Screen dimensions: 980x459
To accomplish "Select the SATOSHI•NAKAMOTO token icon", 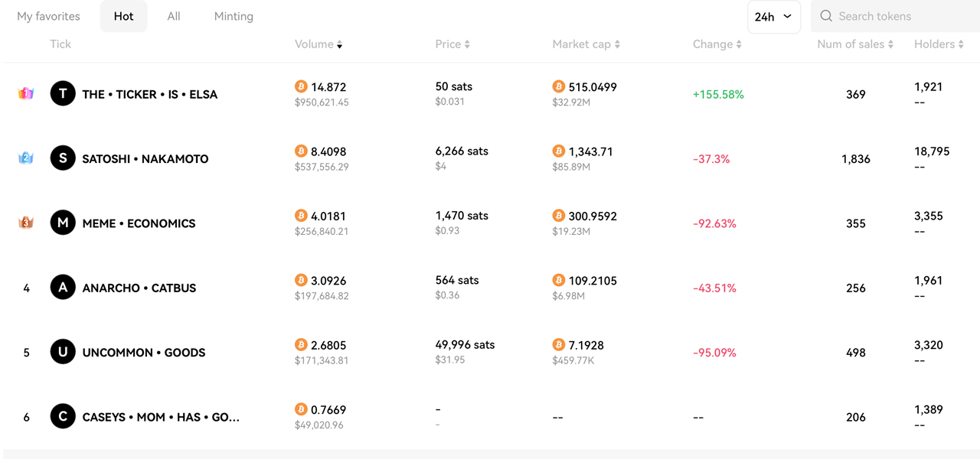I will click(62, 158).
